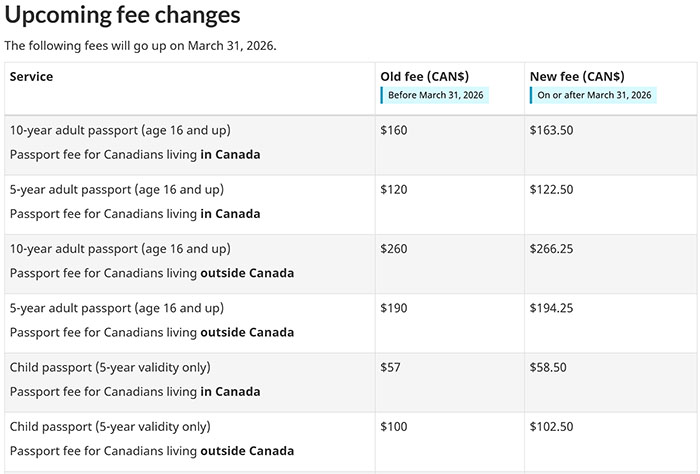Click the $163.50 new fee cell

[551, 131]
